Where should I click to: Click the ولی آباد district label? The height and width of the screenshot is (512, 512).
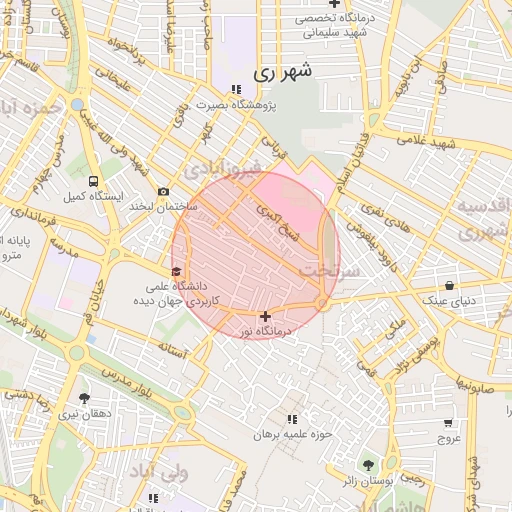coord(159,474)
